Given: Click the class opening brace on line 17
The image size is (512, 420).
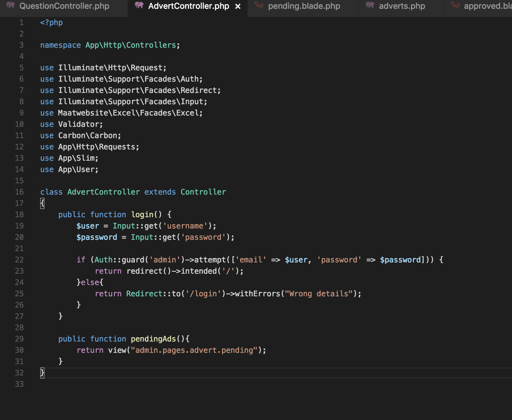Looking at the screenshot, I should (42, 203).
